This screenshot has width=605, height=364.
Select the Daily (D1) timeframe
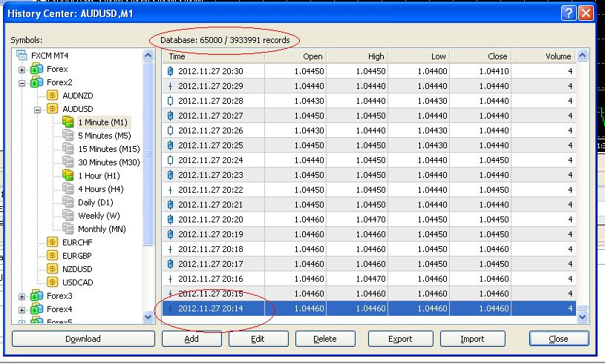pos(95,202)
